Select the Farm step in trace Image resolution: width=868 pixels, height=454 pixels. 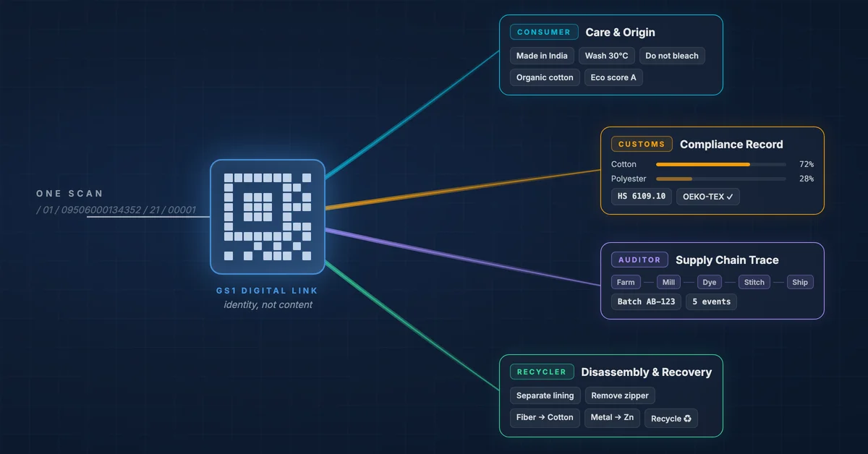[625, 282]
